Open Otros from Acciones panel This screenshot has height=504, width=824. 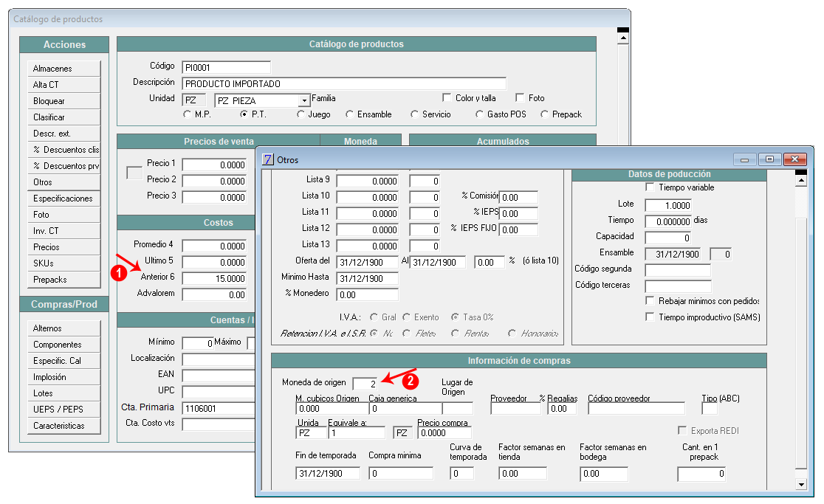tap(63, 183)
